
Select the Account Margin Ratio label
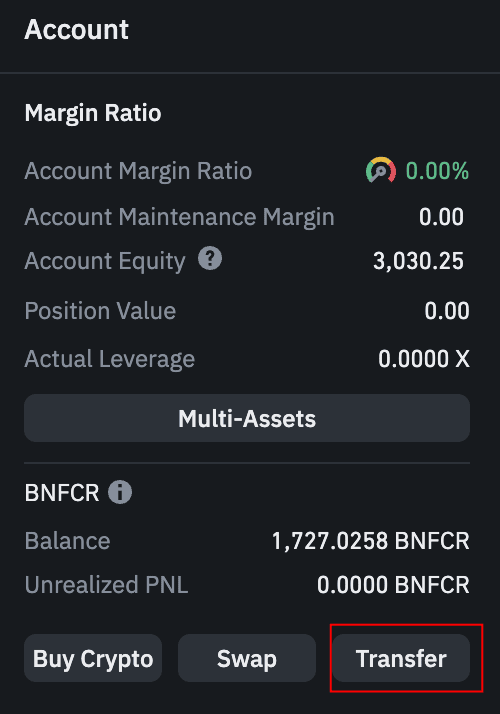click(x=138, y=171)
